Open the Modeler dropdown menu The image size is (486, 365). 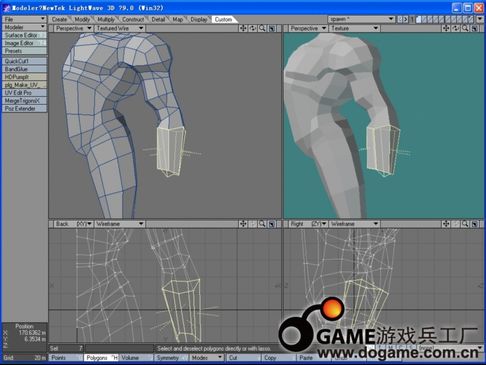(x=24, y=27)
